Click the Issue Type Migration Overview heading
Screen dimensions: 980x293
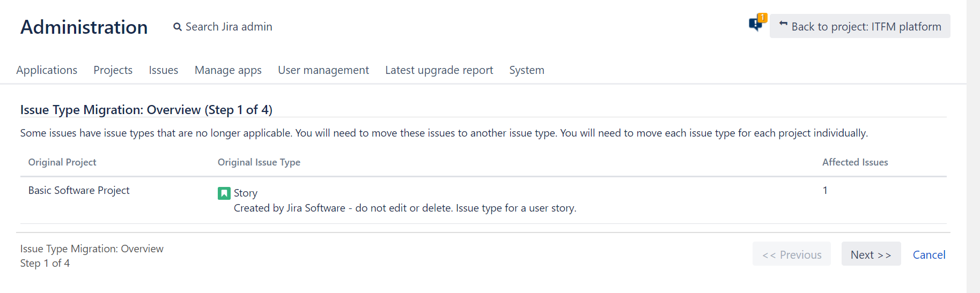click(x=146, y=110)
